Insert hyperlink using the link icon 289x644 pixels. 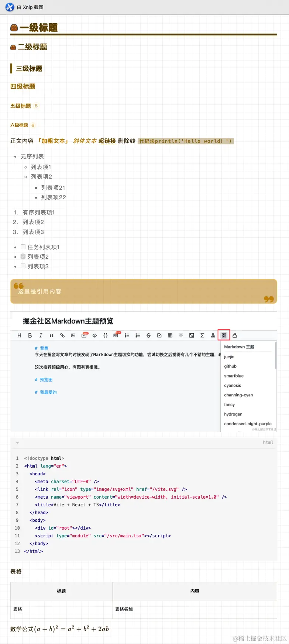pyautogui.click(x=62, y=335)
